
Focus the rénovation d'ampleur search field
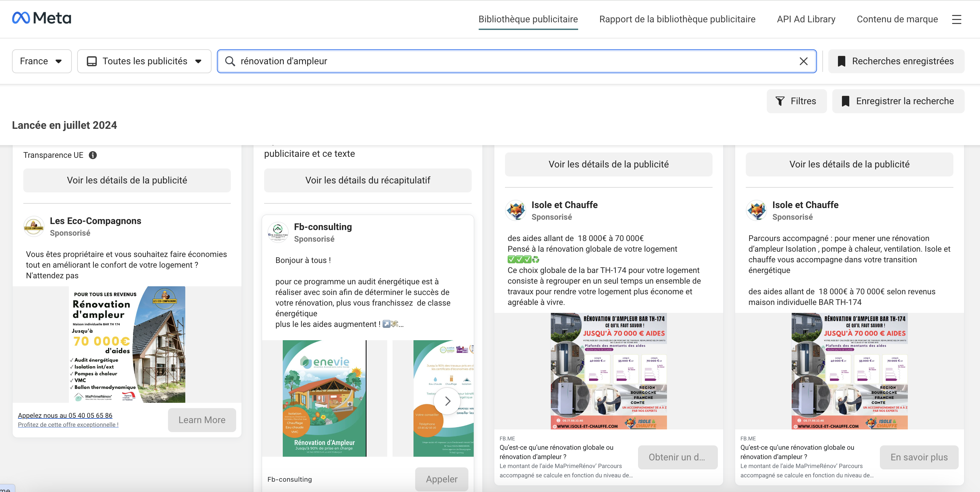[517, 61]
